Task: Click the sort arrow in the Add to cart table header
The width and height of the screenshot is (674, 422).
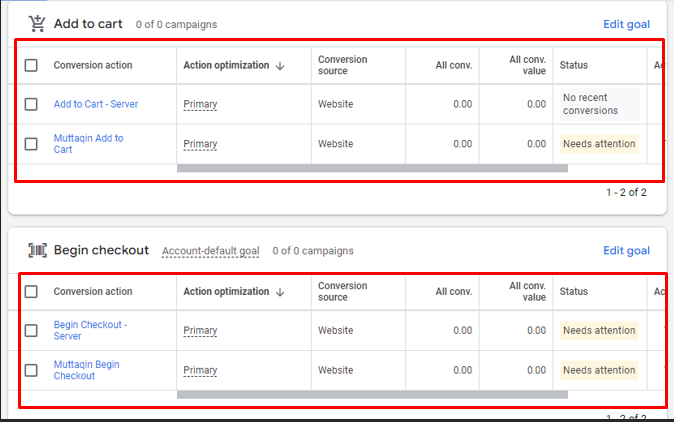Action: (280, 66)
